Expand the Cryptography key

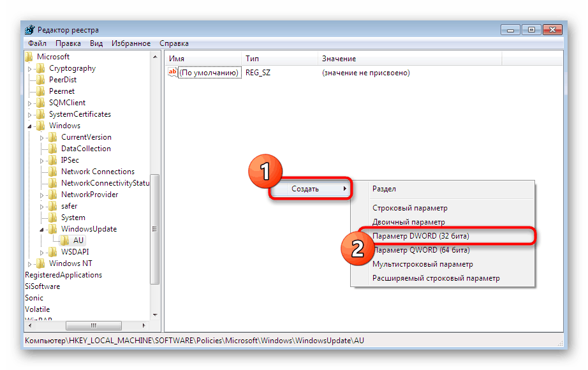click(x=29, y=69)
